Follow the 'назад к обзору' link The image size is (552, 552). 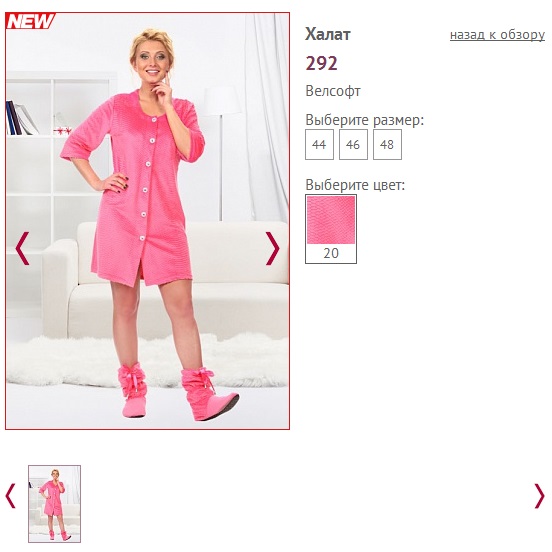[x=497, y=34]
